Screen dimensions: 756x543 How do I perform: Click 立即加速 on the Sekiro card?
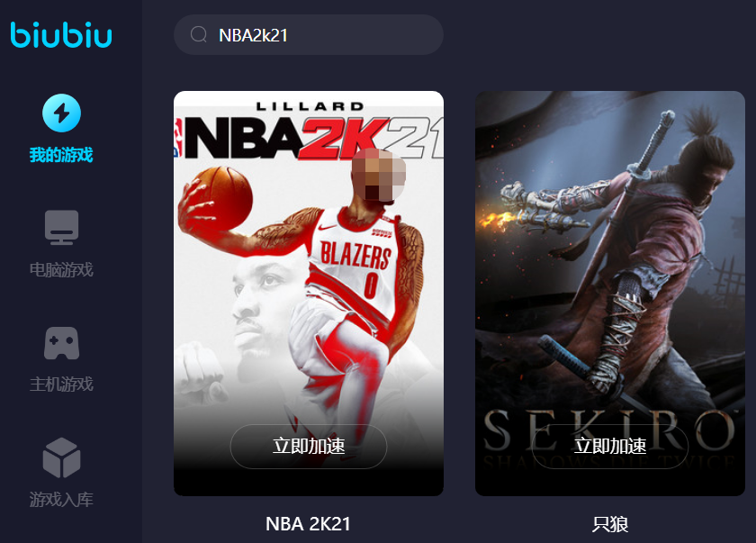coord(610,446)
